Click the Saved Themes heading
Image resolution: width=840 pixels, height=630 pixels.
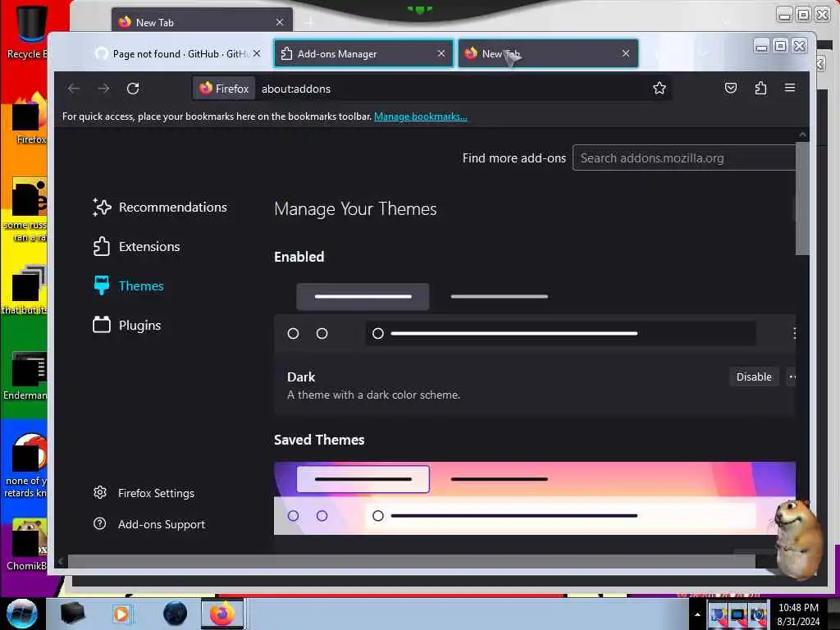[x=319, y=440]
